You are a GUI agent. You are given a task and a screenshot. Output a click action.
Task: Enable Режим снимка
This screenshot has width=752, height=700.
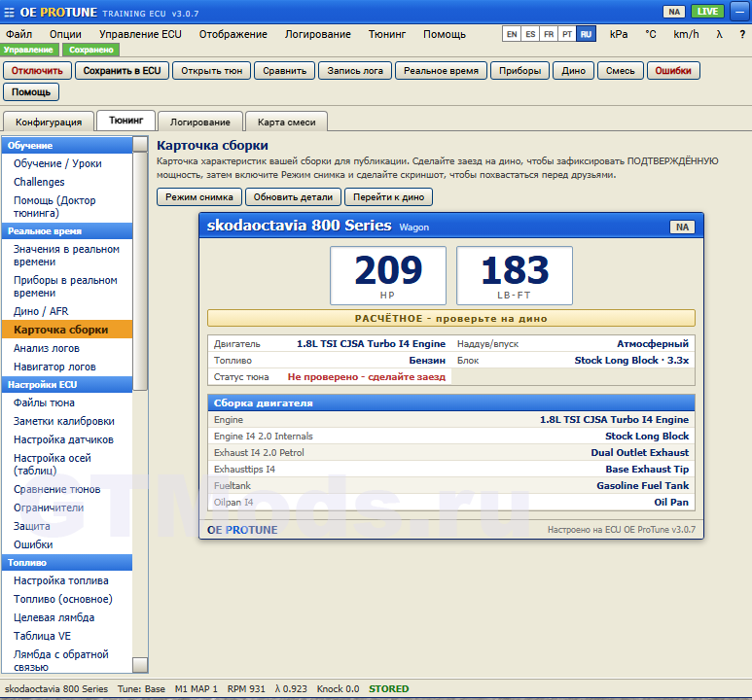[x=199, y=197]
